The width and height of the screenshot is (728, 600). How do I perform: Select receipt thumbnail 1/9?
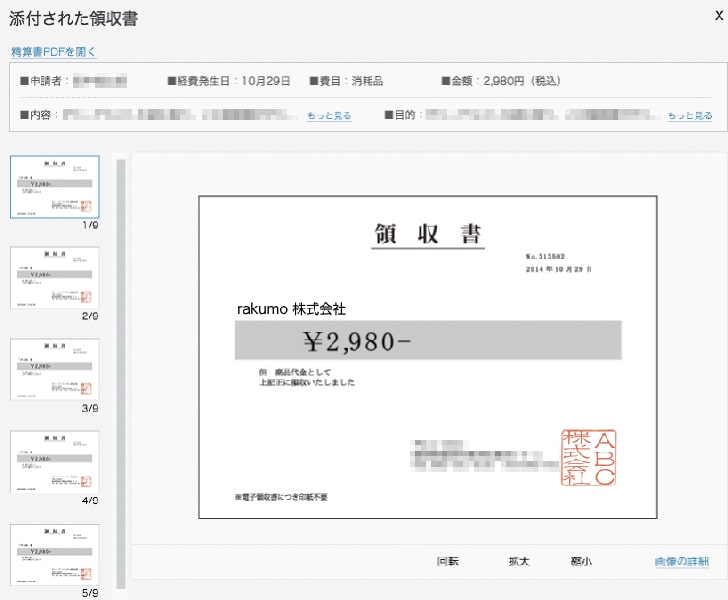[55, 187]
